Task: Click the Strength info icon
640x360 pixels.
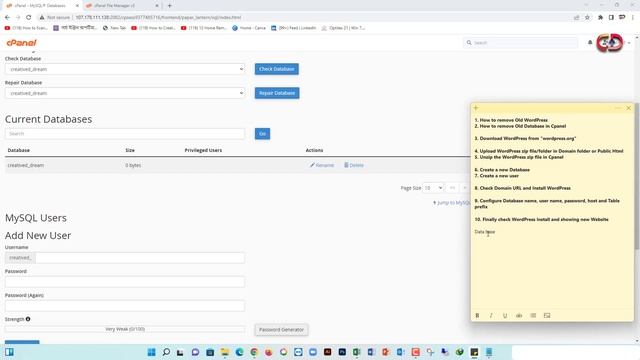Action: 28,319
